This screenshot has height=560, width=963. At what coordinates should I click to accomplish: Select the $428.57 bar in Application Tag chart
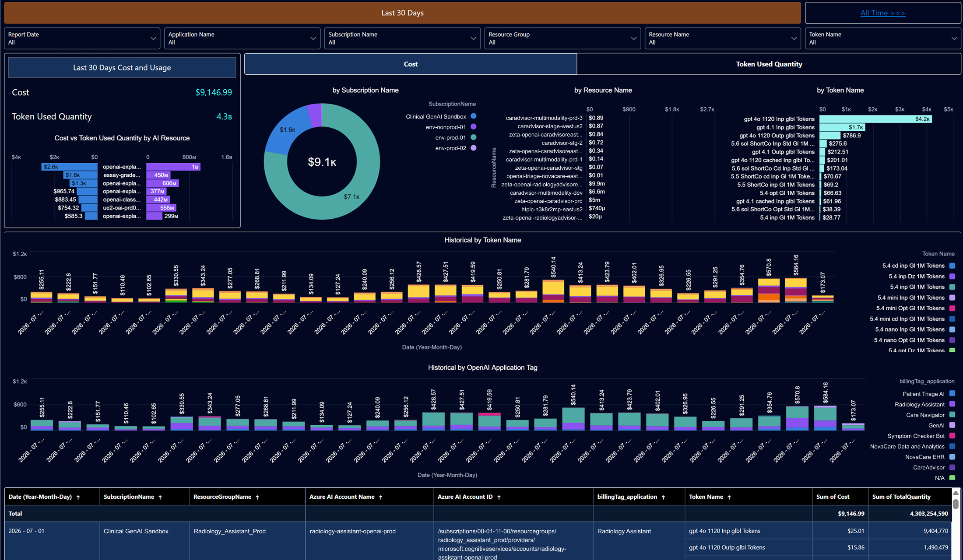tap(433, 421)
